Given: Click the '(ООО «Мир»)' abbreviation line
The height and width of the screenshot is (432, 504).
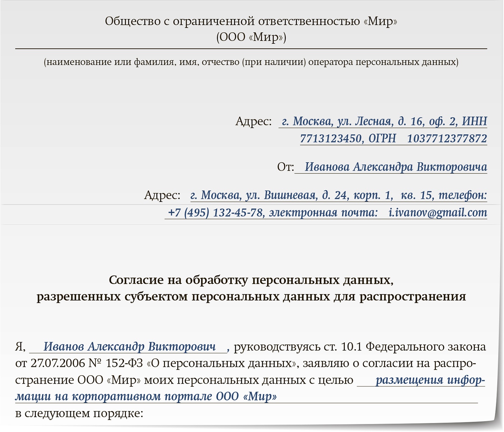Looking at the screenshot, I should [x=251, y=37].
